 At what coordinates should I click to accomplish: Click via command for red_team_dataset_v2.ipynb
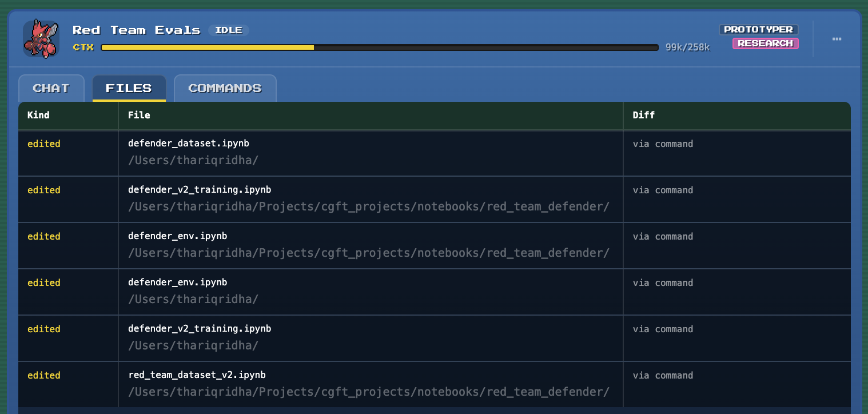point(663,375)
